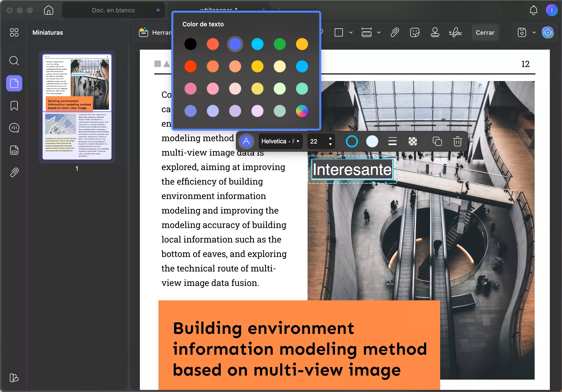Click the bottom-left layers sidebar icon
This screenshot has height=392, width=562.
[14, 378]
